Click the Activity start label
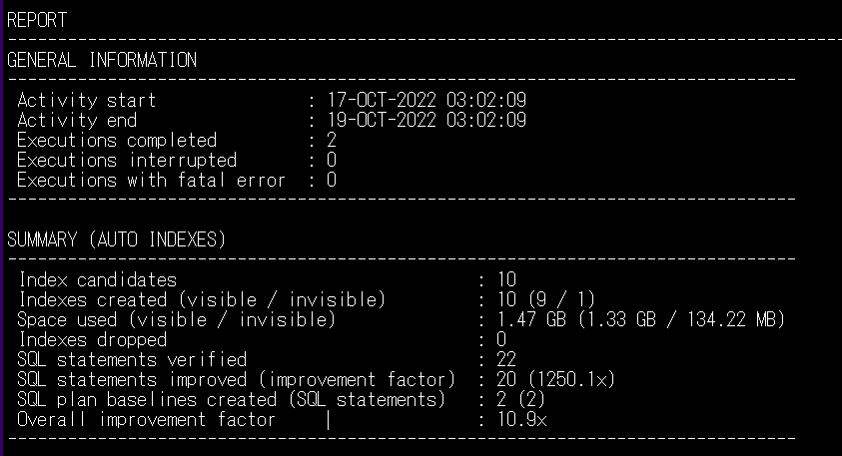 tap(86, 101)
